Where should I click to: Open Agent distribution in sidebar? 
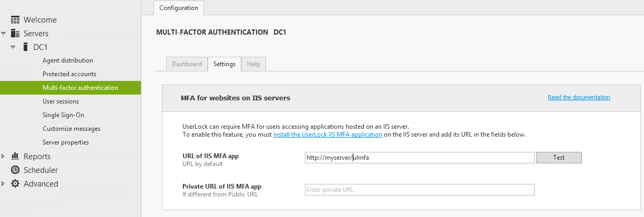(x=68, y=60)
